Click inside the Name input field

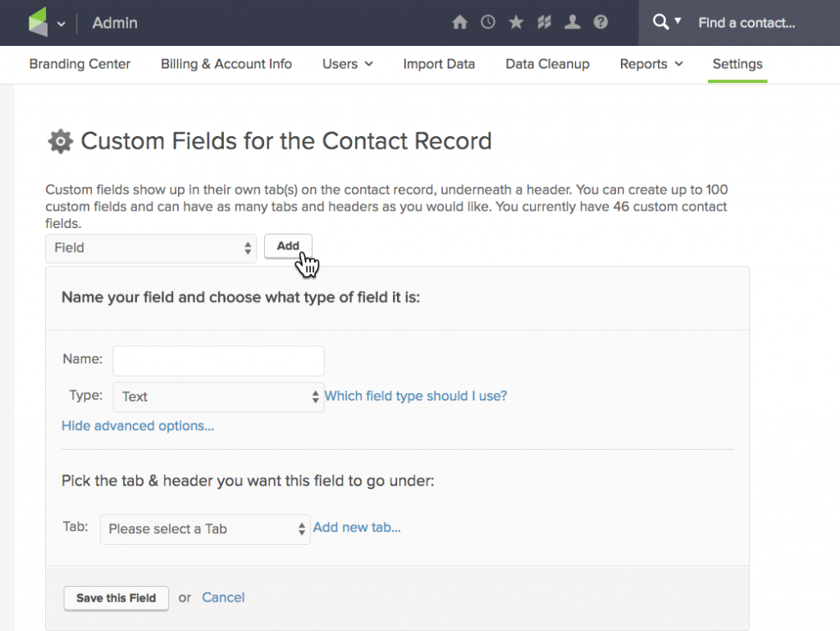[218, 360]
